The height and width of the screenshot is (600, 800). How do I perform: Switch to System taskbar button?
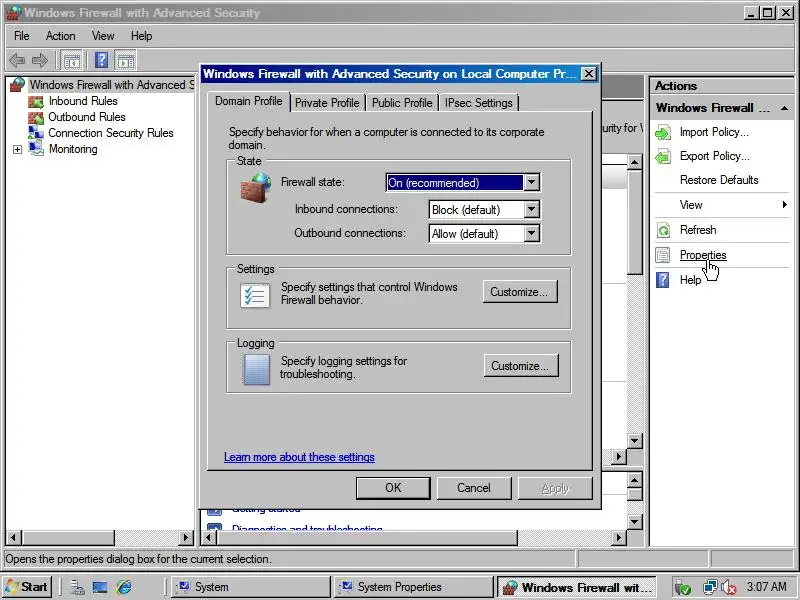(251, 587)
